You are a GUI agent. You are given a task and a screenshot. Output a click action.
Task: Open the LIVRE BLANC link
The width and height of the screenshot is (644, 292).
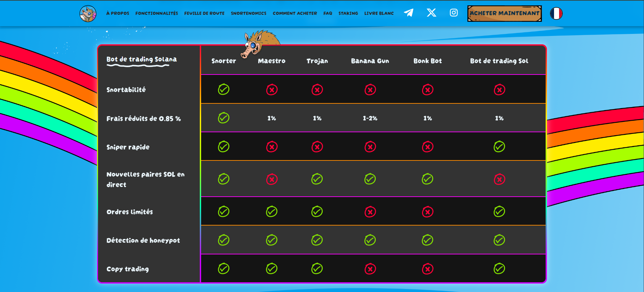point(379,13)
